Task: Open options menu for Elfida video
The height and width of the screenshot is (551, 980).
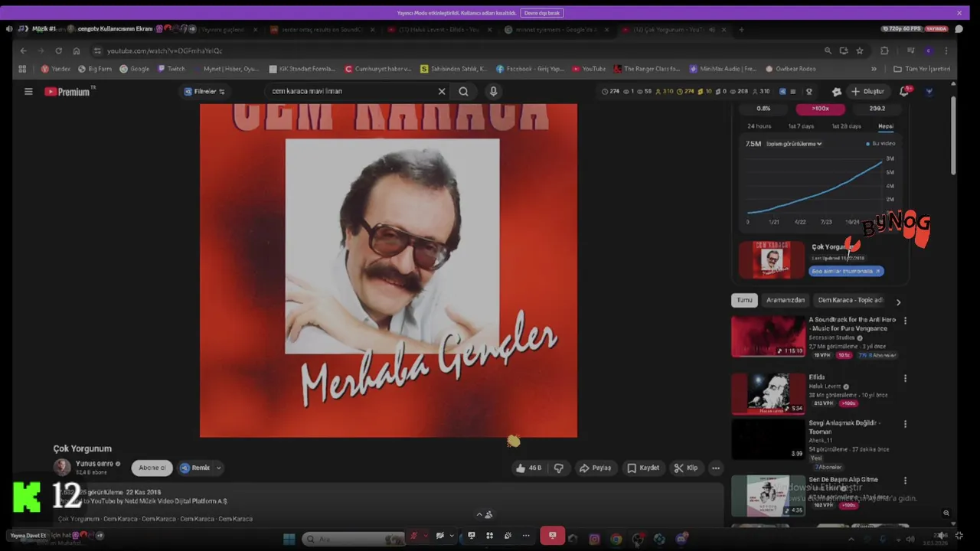Action: coord(905,378)
